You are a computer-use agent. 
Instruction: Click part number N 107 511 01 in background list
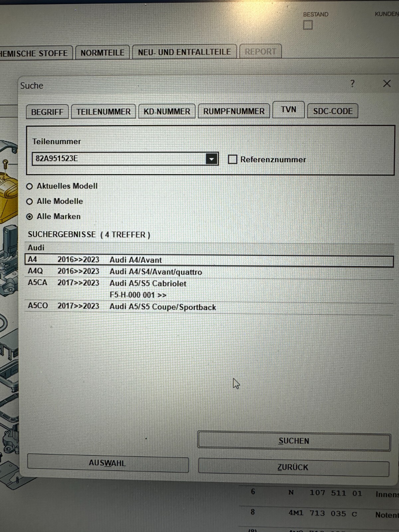[x=325, y=493]
